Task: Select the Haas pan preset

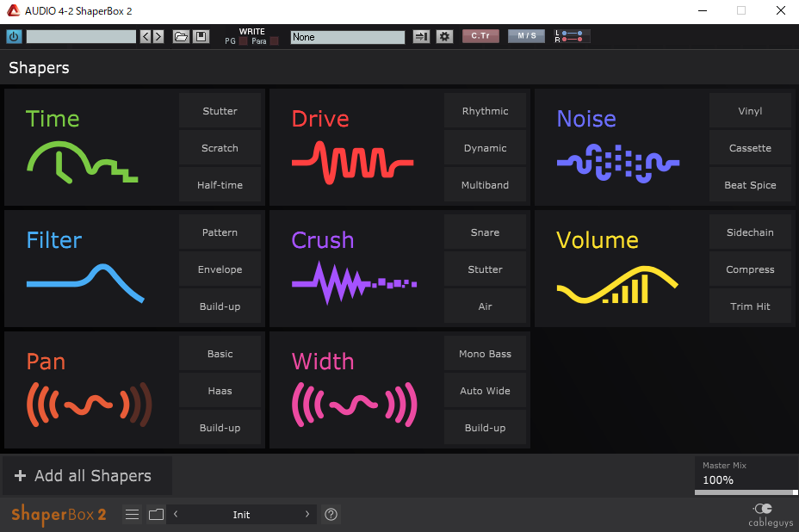Action: tap(220, 390)
